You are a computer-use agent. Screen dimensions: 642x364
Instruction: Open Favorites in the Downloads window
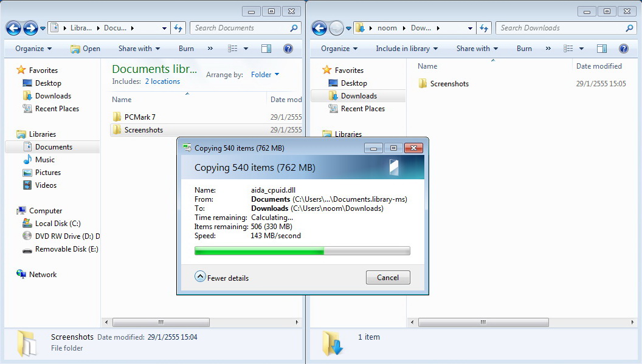[x=343, y=70]
